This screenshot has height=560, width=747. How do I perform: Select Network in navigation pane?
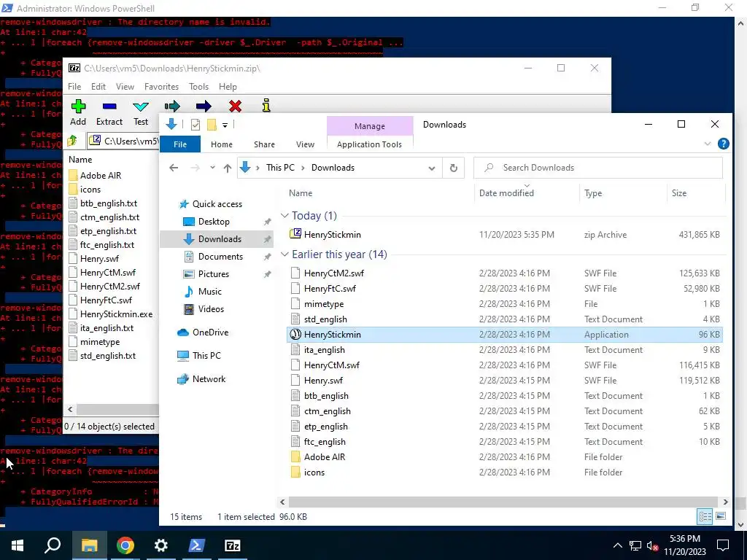(x=209, y=379)
